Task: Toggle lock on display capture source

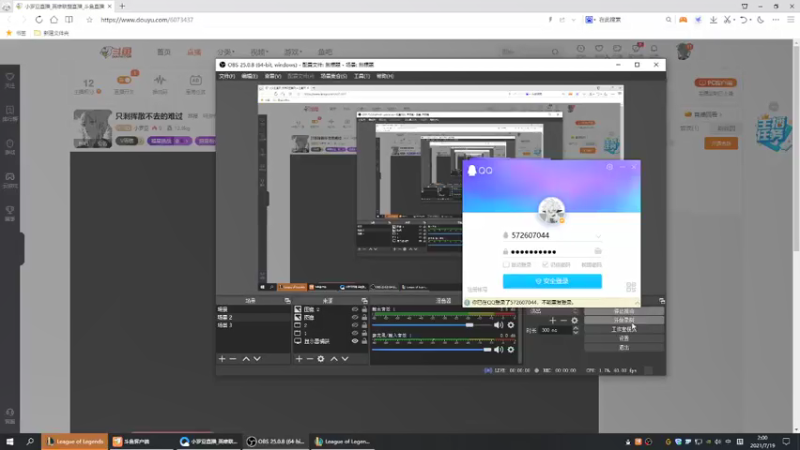Action: [364, 341]
